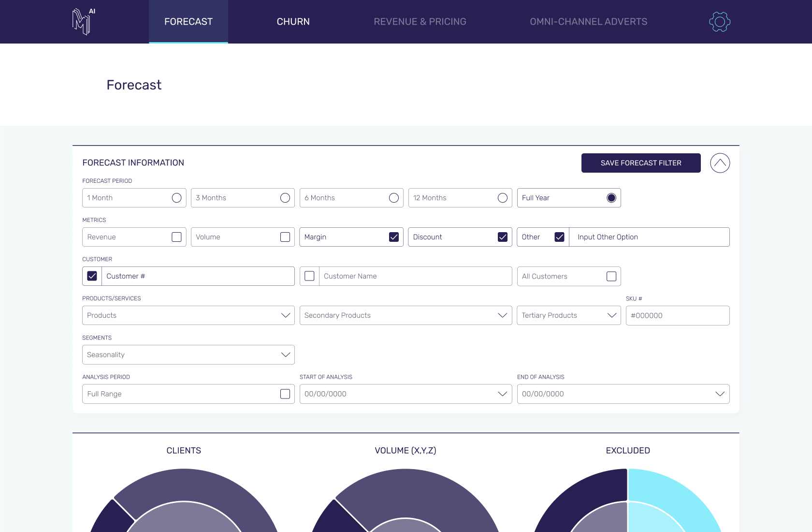Open the Start of Analysis date dropdown
The image size is (812, 532).
(x=406, y=394)
